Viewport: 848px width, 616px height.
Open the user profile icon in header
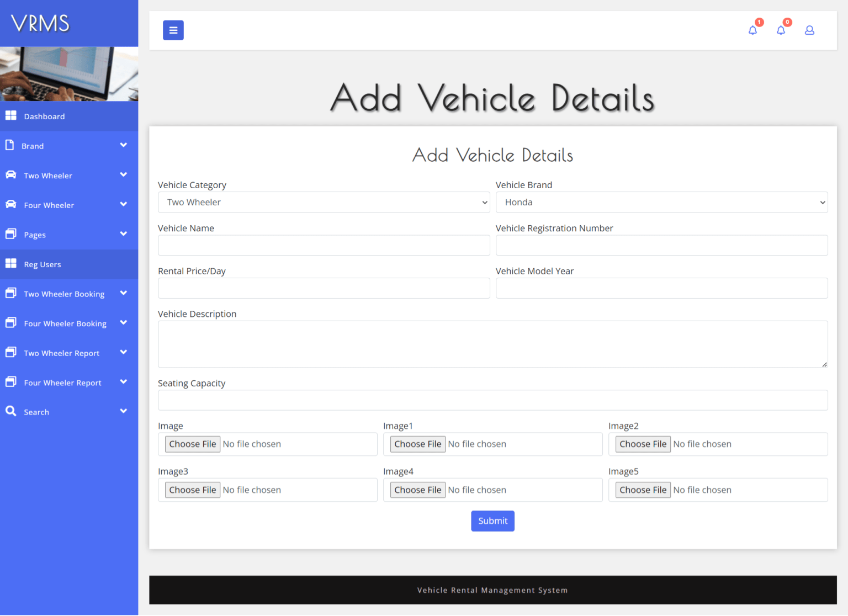point(809,30)
